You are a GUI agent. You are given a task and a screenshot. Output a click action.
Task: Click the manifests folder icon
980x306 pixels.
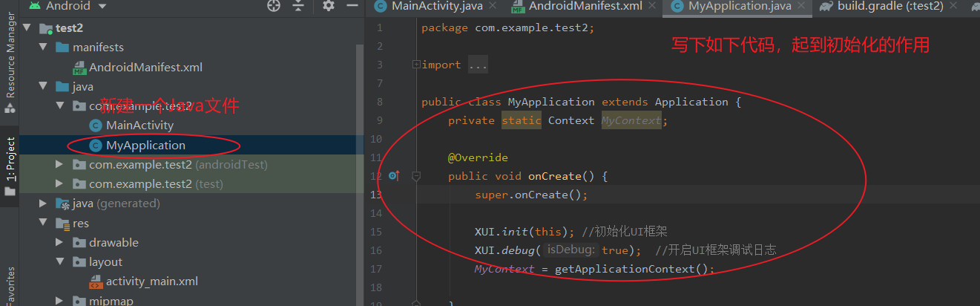[62, 48]
